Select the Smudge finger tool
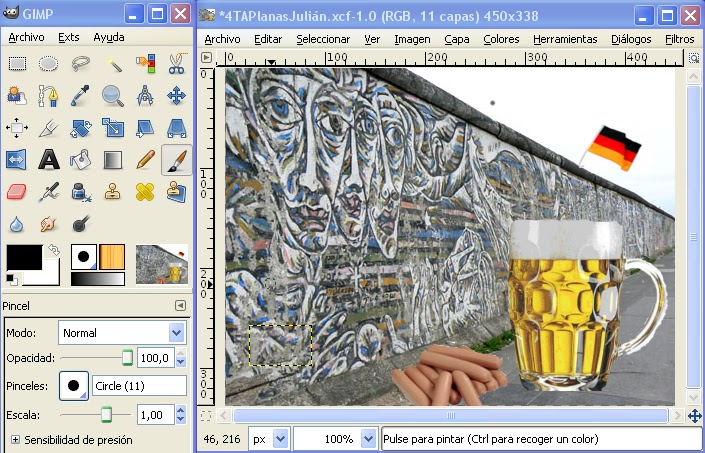This screenshot has width=705, height=453. tap(48, 224)
